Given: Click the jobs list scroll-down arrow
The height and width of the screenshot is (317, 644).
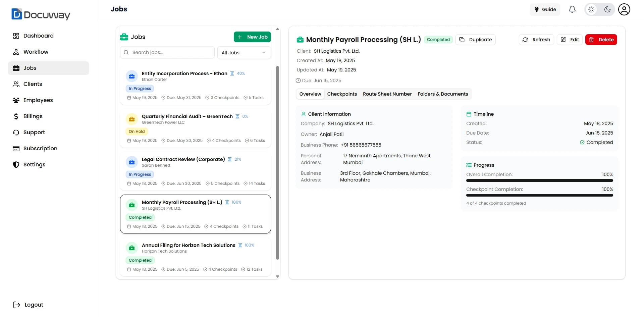Looking at the screenshot, I should (x=277, y=276).
